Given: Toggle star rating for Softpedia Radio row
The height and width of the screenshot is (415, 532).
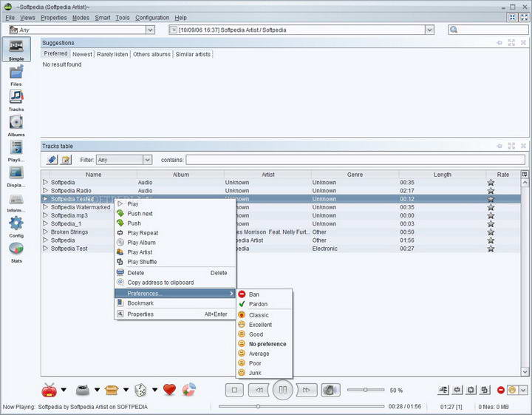Looking at the screenshot, I should pyautogui.click(x=491, y=191).
